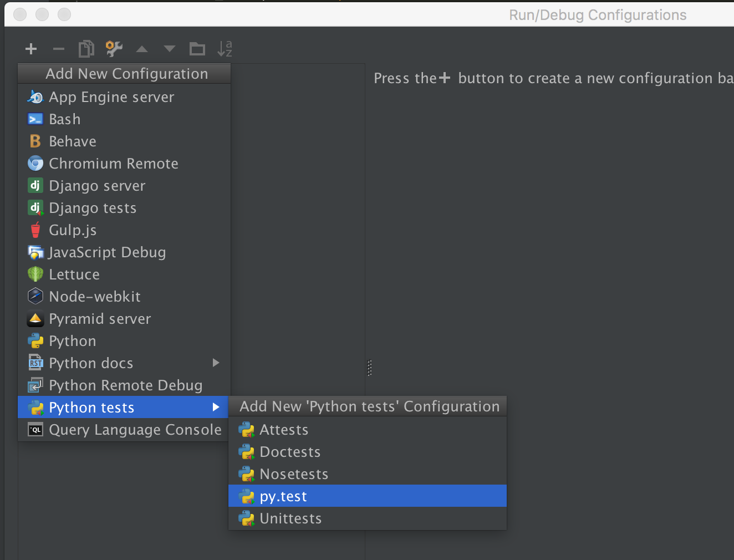Viewport: 734px width, 560px height.
Task: Click the Move Up arrow icon
Action: pos(142,49)
